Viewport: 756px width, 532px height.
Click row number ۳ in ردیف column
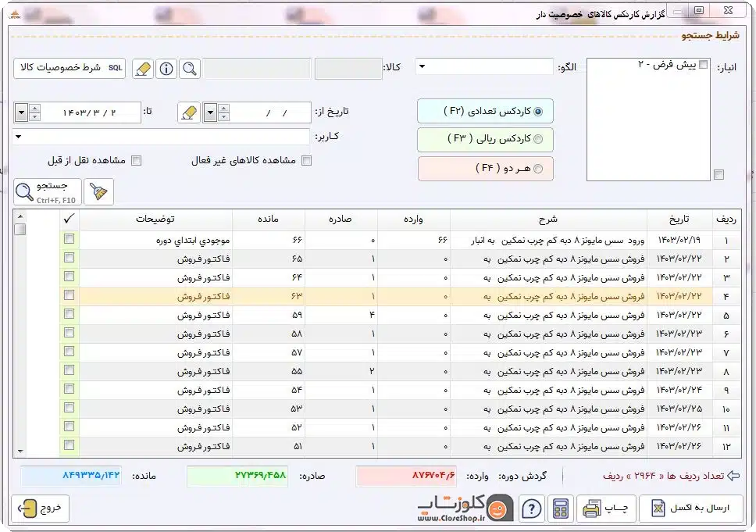[726, 277]
